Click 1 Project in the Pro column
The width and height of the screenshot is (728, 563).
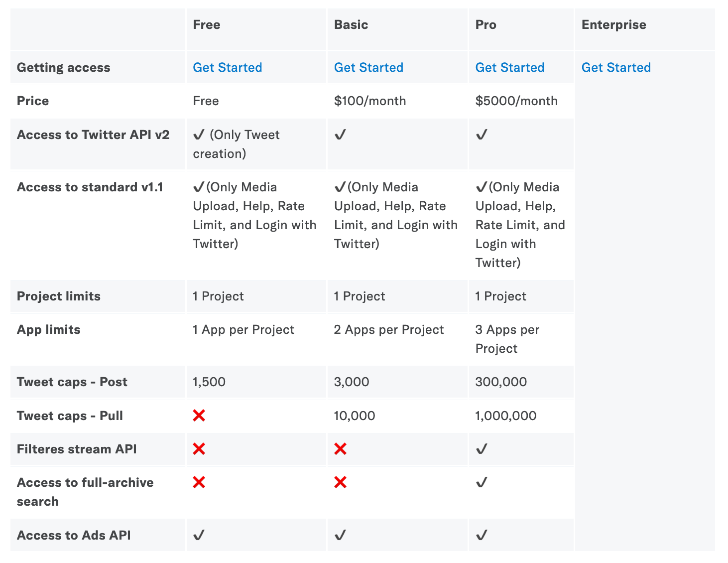click(501, 296)
